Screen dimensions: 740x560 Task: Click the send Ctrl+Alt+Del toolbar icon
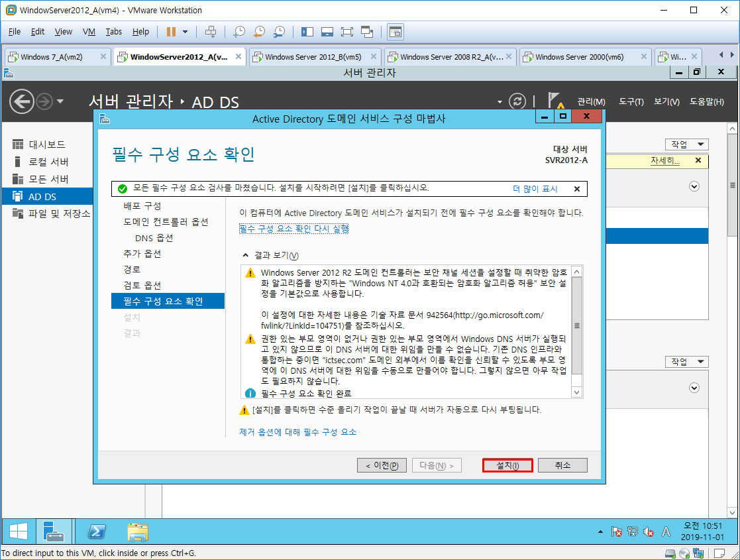[211, 32]
